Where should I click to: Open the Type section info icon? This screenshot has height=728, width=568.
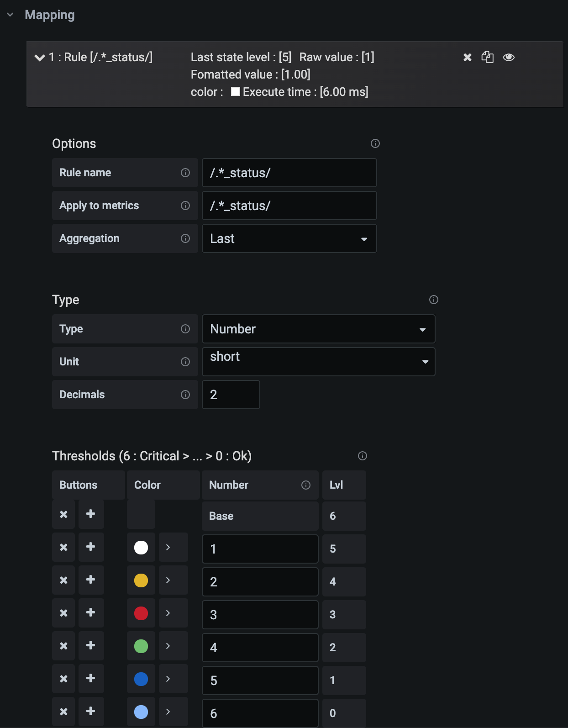point(433,300)
